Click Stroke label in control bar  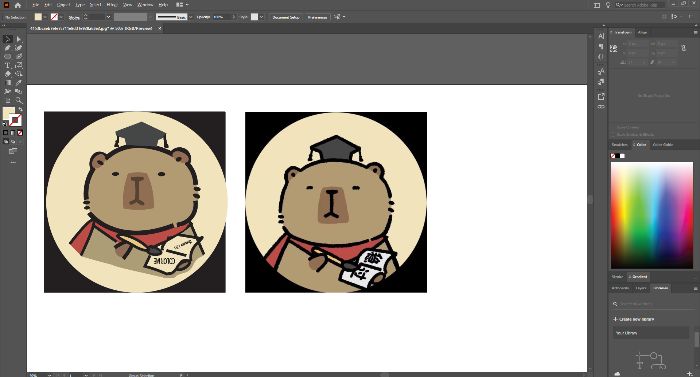(74, 17)
